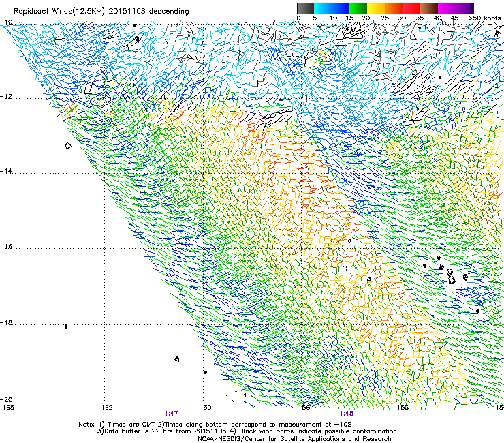
Task: Click the latitude axis label '-16'
Action: (6, 247)
